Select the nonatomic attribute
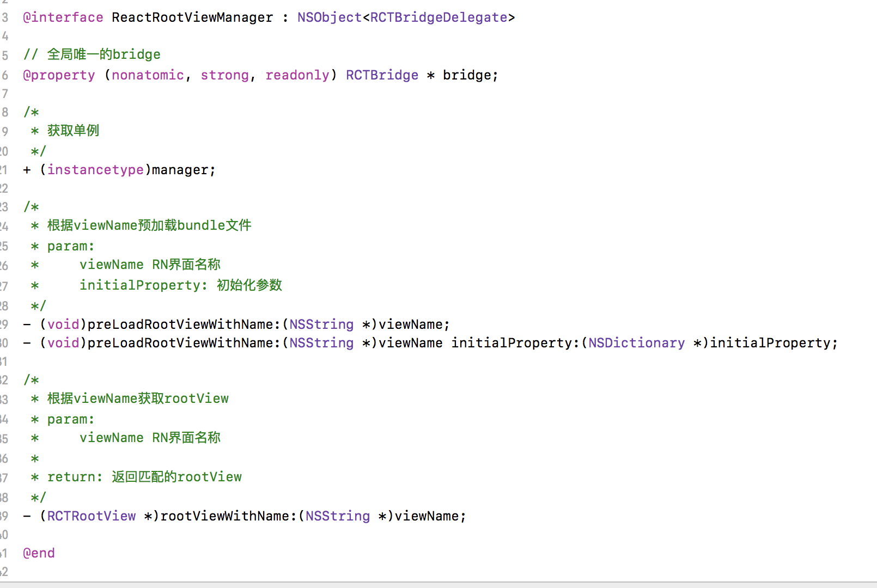 tap(148, 75)
